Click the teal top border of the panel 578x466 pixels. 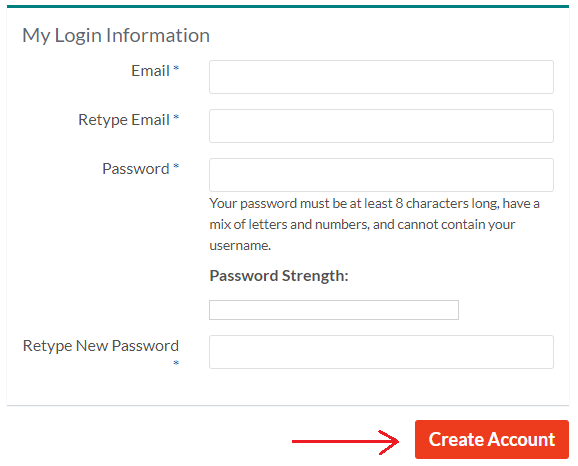(x=288, y=6)
